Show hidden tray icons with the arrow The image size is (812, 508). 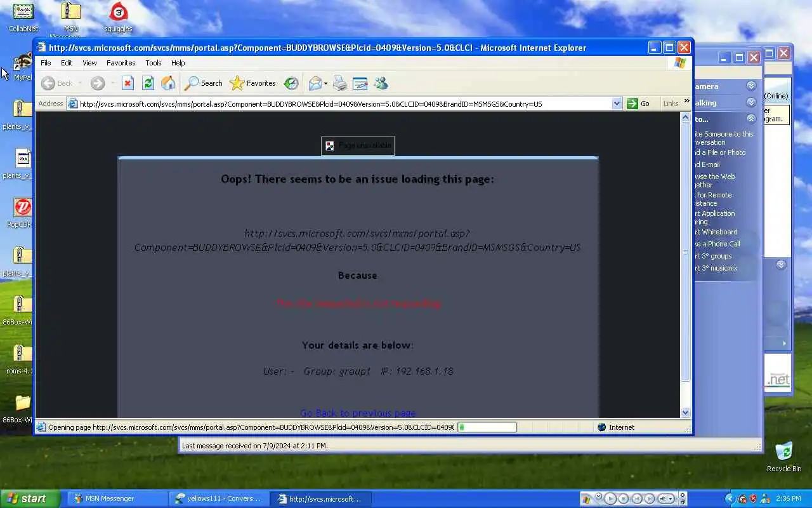coord(730,498)
